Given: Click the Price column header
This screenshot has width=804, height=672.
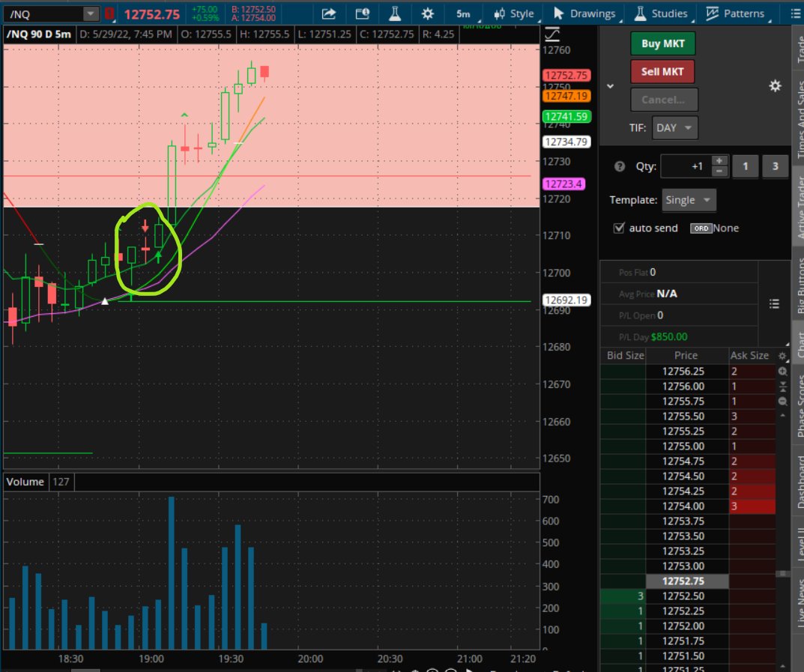Looking at the screenshot, I should 686,356.
